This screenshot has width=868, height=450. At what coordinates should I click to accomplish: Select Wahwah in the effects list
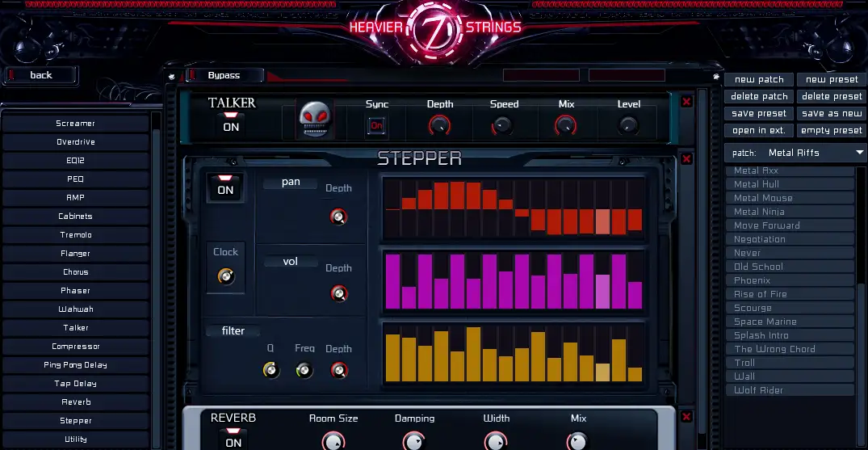(75, 309)
